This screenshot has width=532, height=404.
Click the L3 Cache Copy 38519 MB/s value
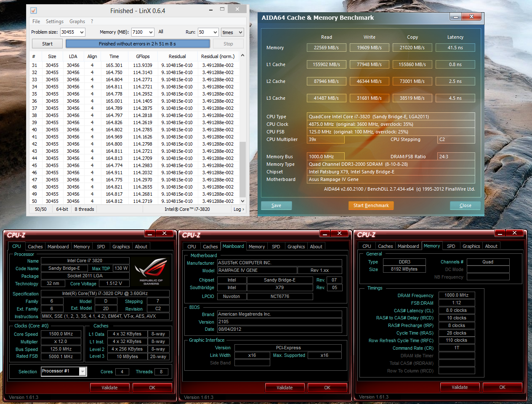point(412,98)
